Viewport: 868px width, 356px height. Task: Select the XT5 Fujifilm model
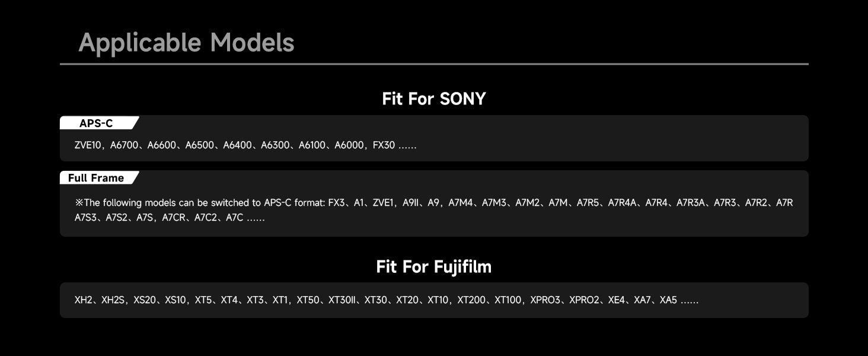203,300
